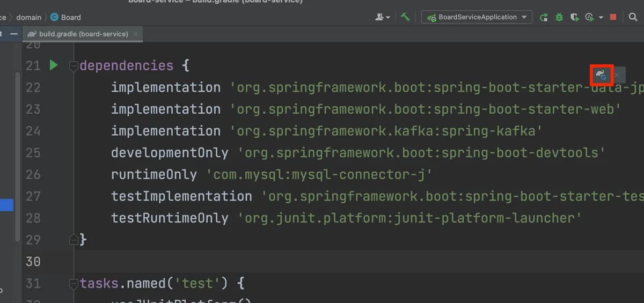Navigate to Board breadcrumb class
The width and height of the screenshot is (644, 303).
tap(65, 17)
